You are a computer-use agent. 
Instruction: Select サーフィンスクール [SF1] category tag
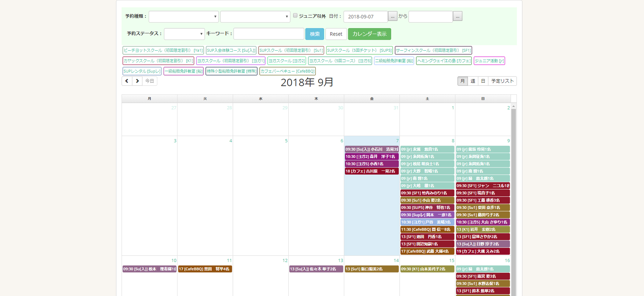[x=433, y=51]
